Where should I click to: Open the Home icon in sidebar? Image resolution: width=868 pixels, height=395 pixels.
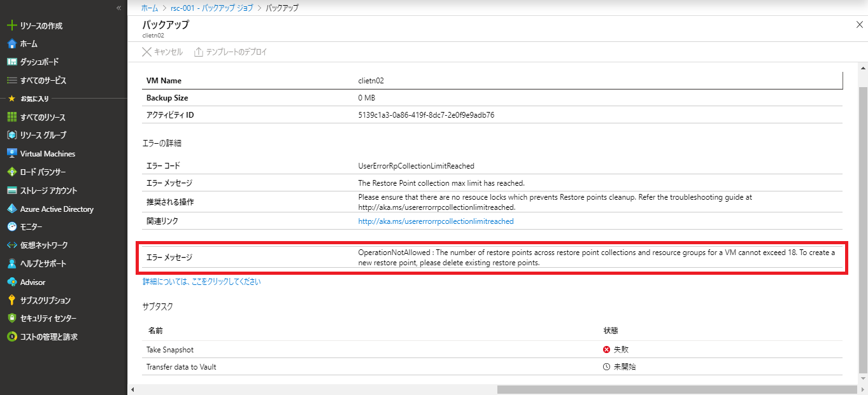(x=11, y=44)
